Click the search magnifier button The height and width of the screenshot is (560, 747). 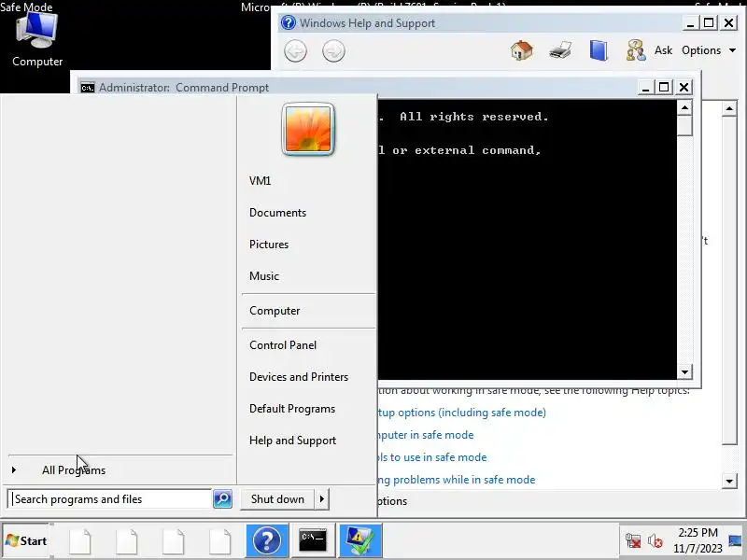[222, 499]
